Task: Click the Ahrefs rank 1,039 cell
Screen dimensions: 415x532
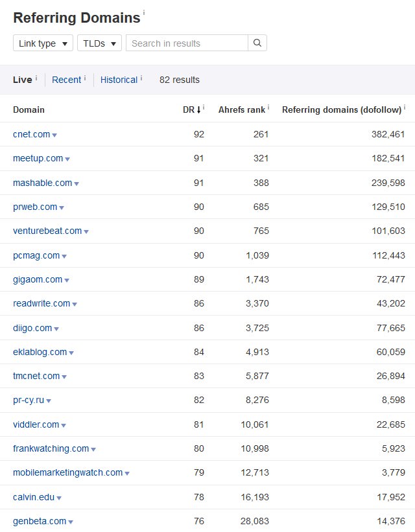Action: click(x=257, y=255)
